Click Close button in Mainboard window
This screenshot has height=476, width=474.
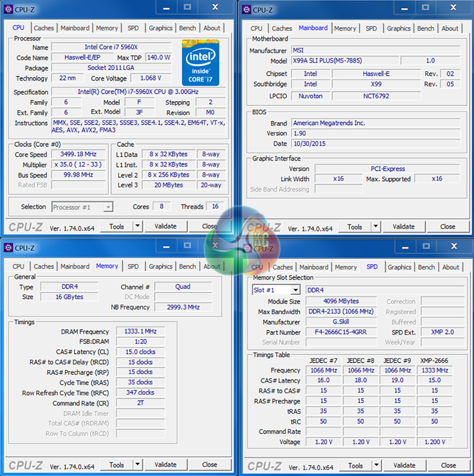[x=448, y=226]
